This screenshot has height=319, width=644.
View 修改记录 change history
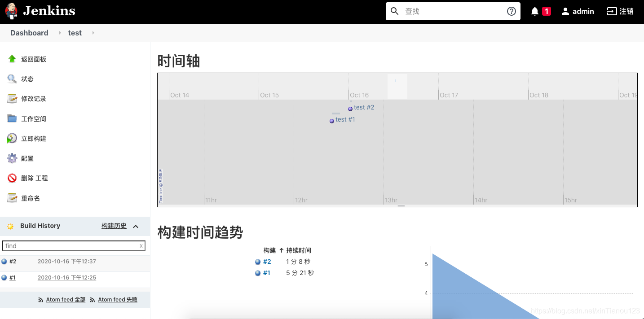pyautogui.click(x=33, y=98)
